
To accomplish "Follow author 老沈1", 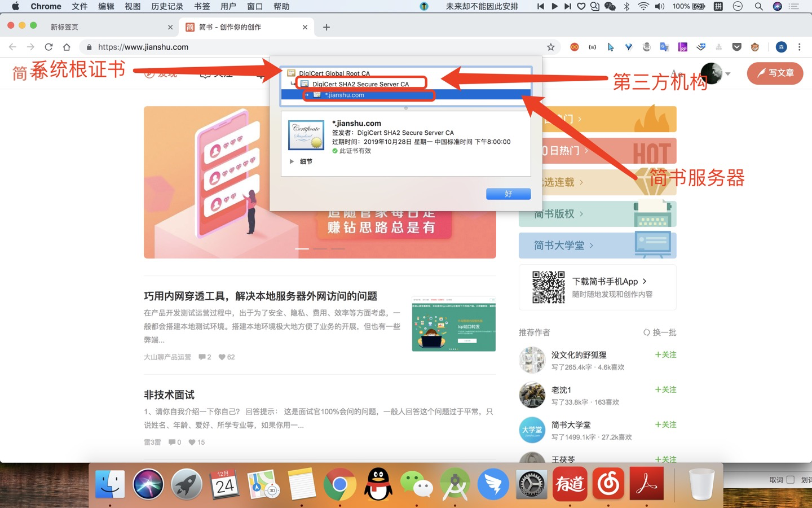I will tap(665, 389).
